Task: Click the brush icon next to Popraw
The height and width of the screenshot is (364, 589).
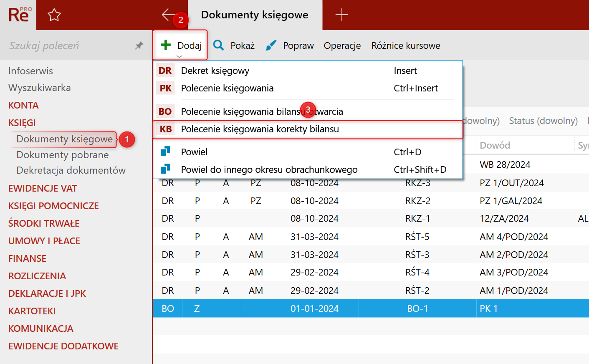Action: tap(271, 45)
